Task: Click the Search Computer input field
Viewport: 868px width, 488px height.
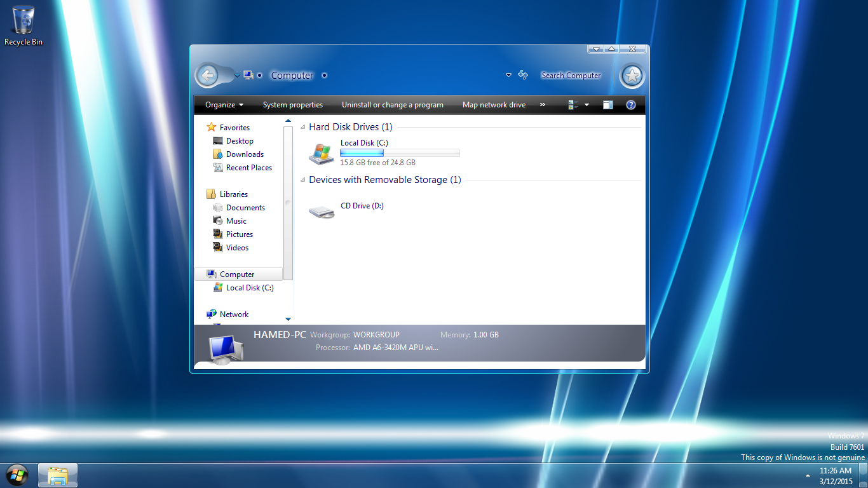Action: click(x=571, y=76)
